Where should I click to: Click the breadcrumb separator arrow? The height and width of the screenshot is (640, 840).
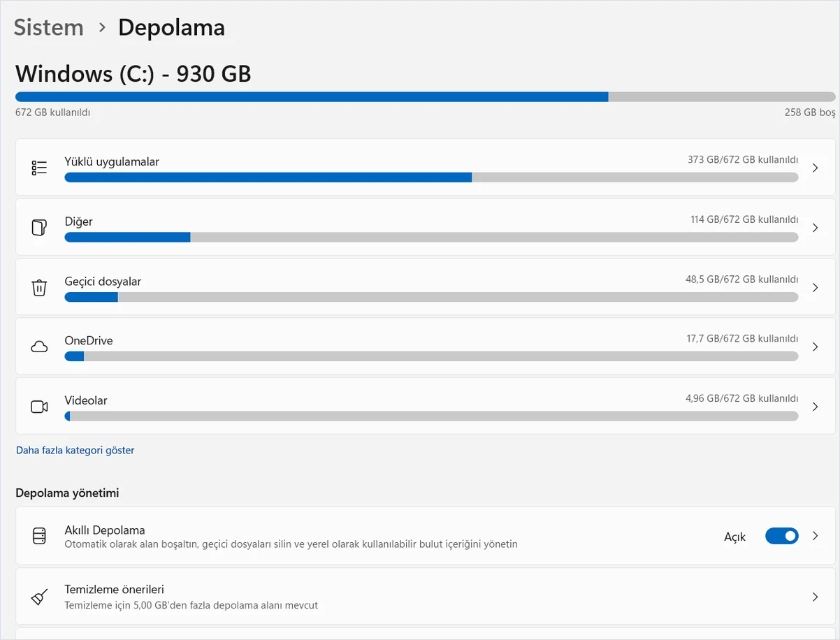click(x=102, y=28)
